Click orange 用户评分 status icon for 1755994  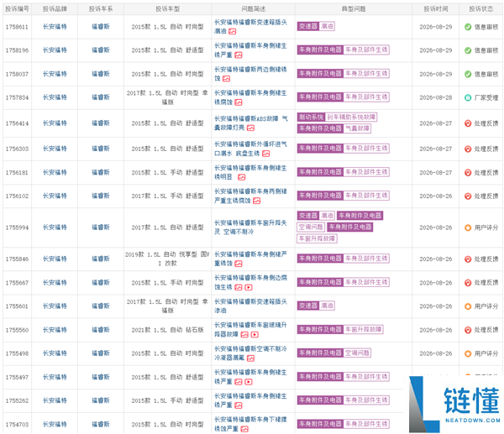click(468, 227)
